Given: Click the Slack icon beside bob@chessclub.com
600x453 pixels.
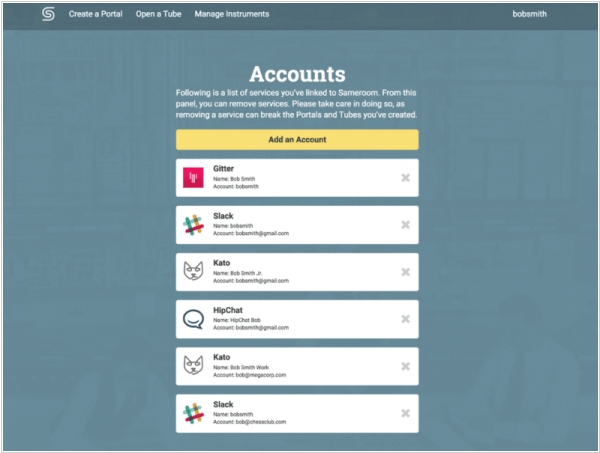Looking at the screenshot, I should [x=193, y=414].
